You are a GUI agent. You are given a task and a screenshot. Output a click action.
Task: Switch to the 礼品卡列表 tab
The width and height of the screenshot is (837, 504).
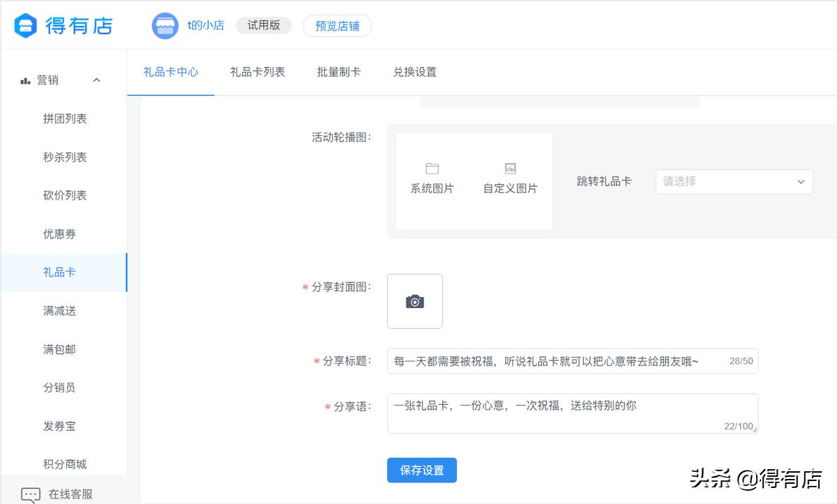click(257, 72)
